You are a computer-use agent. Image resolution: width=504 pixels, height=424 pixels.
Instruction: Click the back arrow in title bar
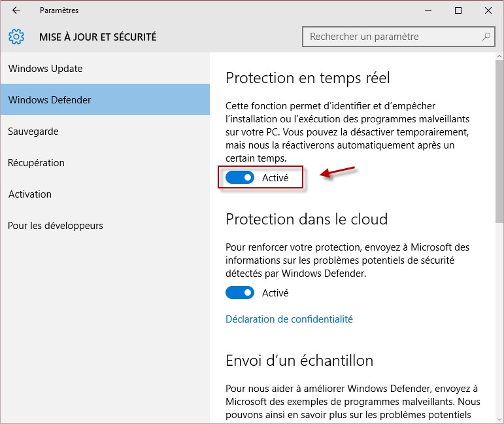(16, 10)
